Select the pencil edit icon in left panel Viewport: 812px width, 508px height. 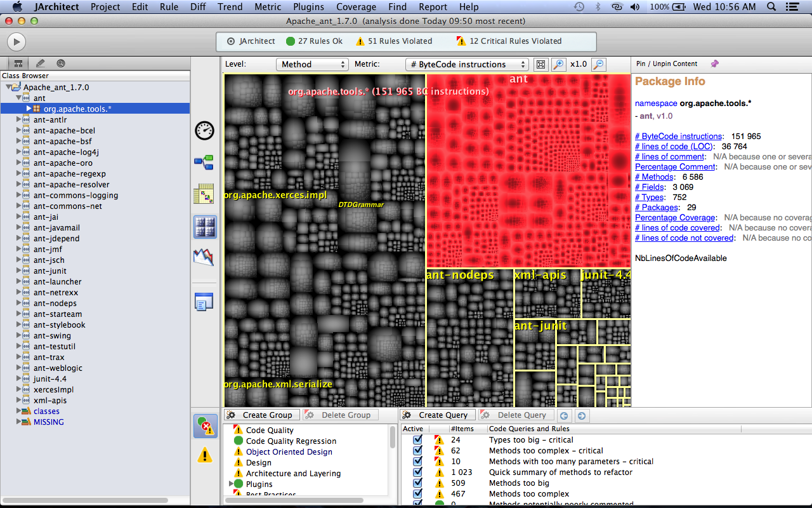[x=40, y=63]
